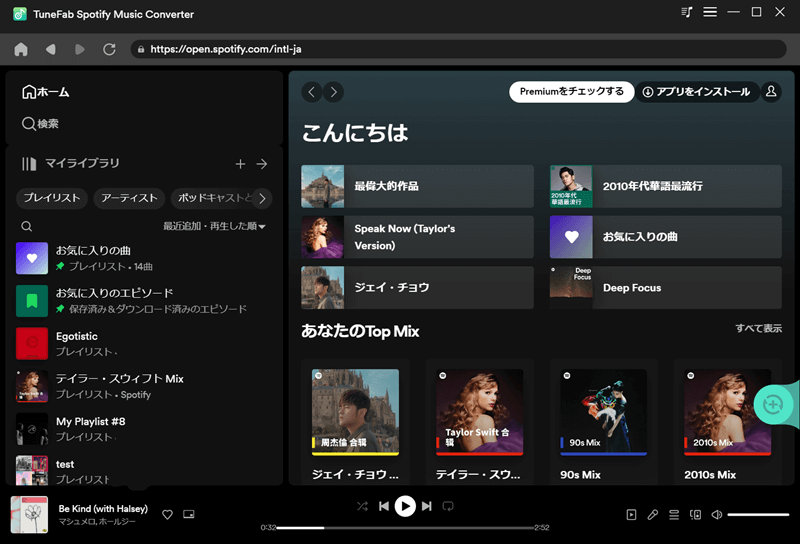Screen dimensions: 800x544
Task: Open お気に入りのエピソード in library
Action: point(143,301)
